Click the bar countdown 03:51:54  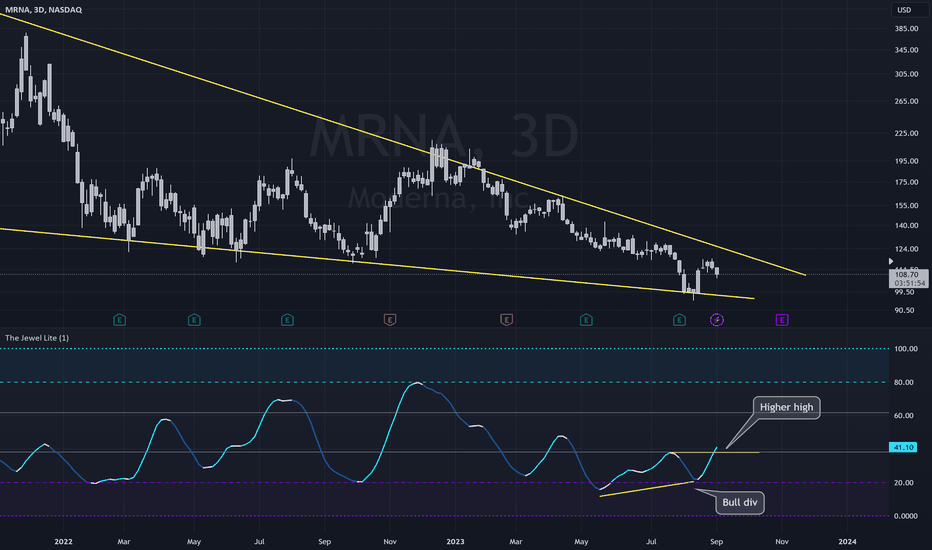click(907, 284)
